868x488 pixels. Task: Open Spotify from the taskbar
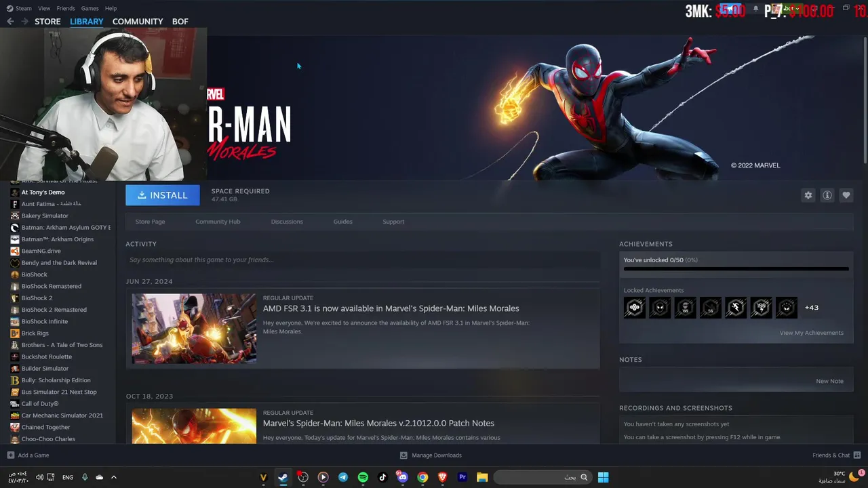click(x=363, y=477)
